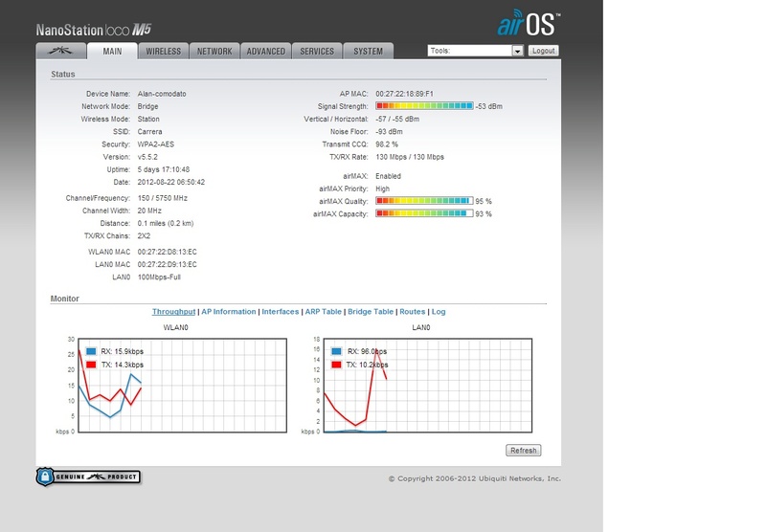
Task: Open the AP Information link
Action: [229, 311]
